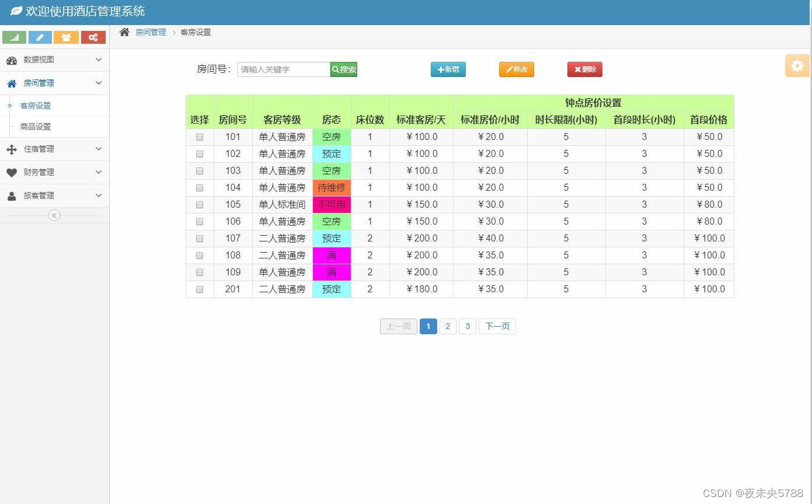Select the checkbox for room 105

click(200, 205)
